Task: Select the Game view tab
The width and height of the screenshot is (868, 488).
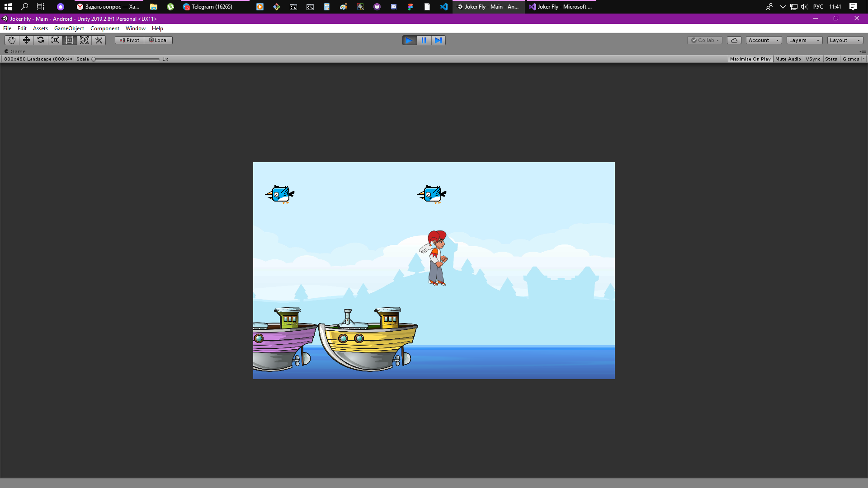Action: pos(15,52)
